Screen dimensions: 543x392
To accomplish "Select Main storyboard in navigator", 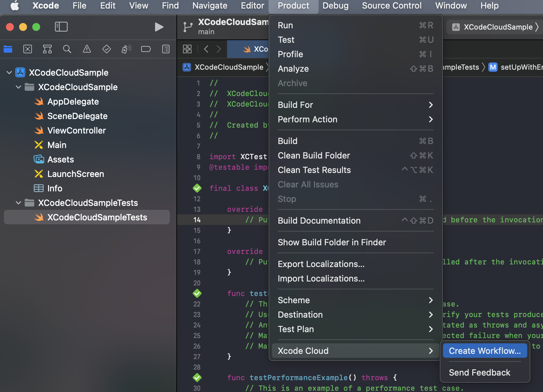I will tap(57, 145).
